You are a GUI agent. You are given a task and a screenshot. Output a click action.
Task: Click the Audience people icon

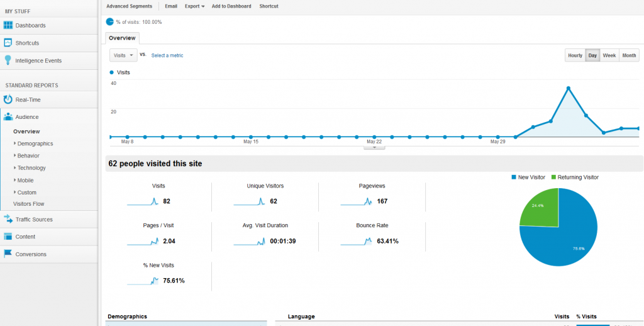[8, 117]
